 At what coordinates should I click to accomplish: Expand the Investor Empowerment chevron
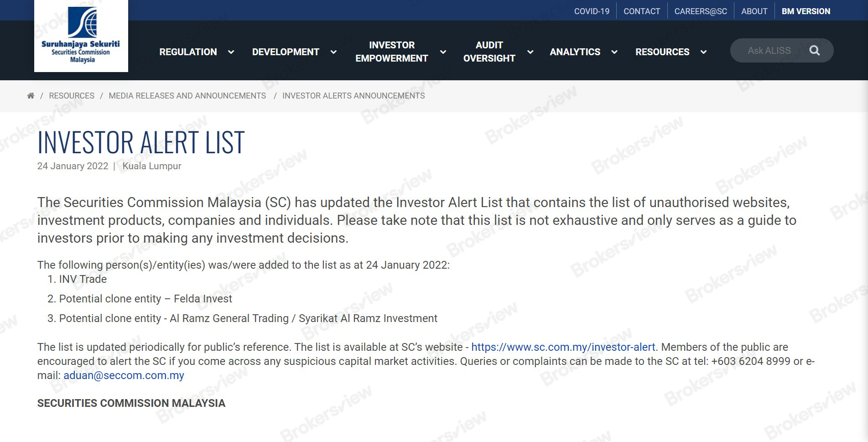click(443, 52)
